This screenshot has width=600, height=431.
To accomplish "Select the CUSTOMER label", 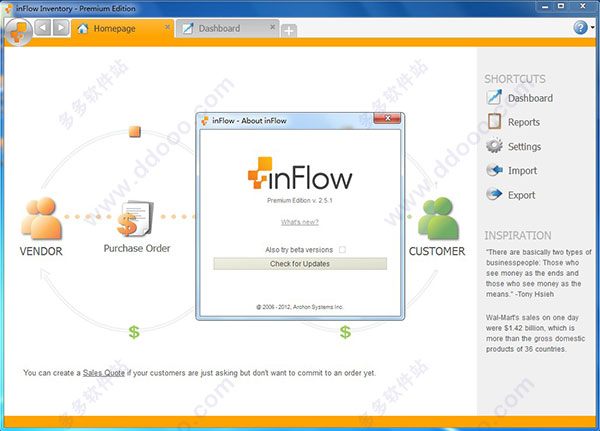I will 437,251.
